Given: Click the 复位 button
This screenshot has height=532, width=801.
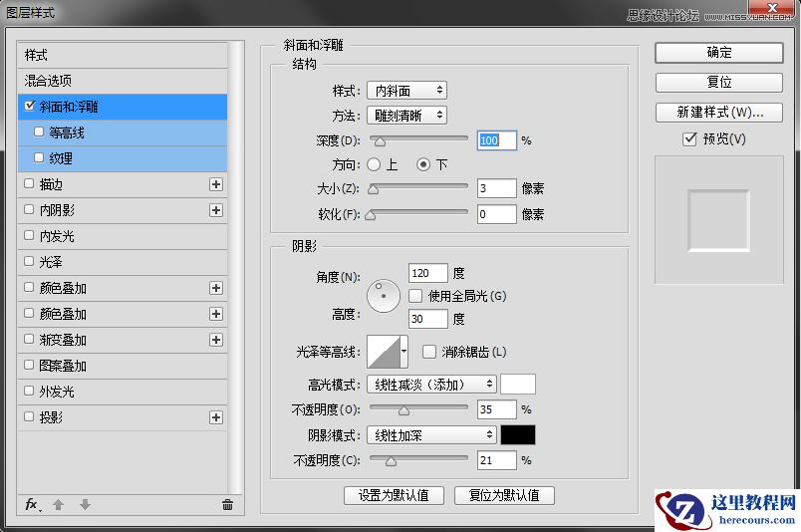Looking at the screenshot, I should coord(719,83).
